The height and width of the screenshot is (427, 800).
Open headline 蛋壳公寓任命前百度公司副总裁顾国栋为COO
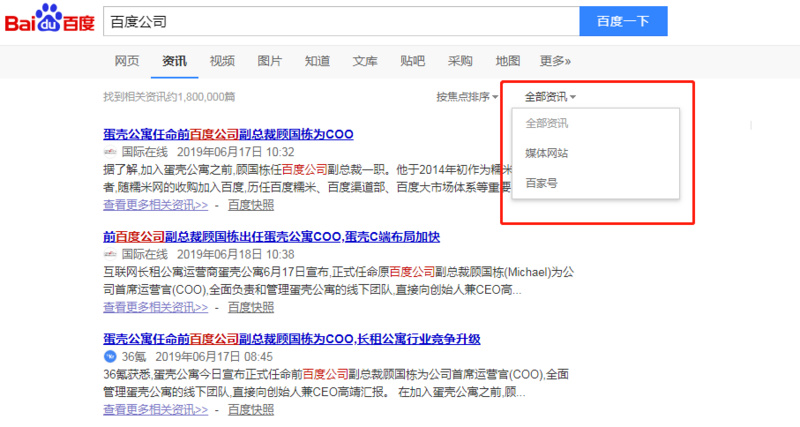click(228, 134)
